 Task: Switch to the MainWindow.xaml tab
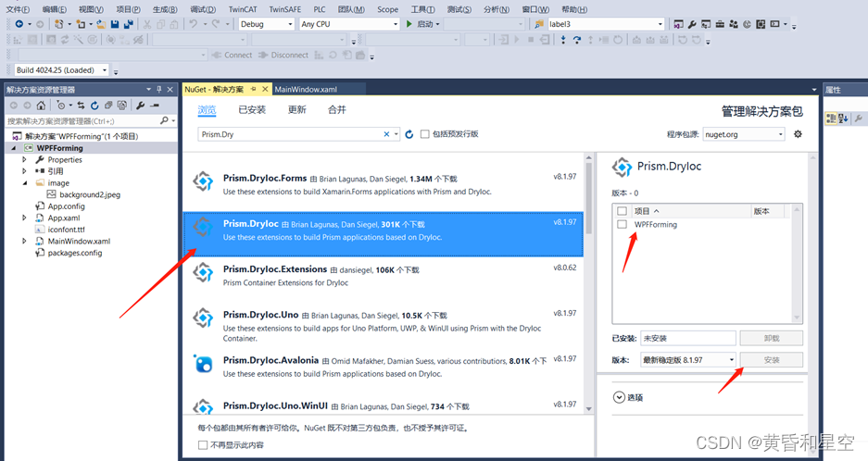click(x=306, y=89)
